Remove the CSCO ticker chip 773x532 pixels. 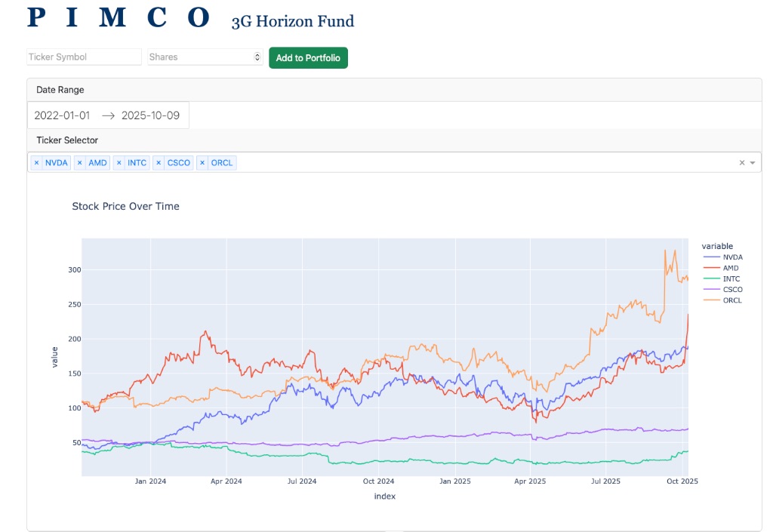click(158, 162)
